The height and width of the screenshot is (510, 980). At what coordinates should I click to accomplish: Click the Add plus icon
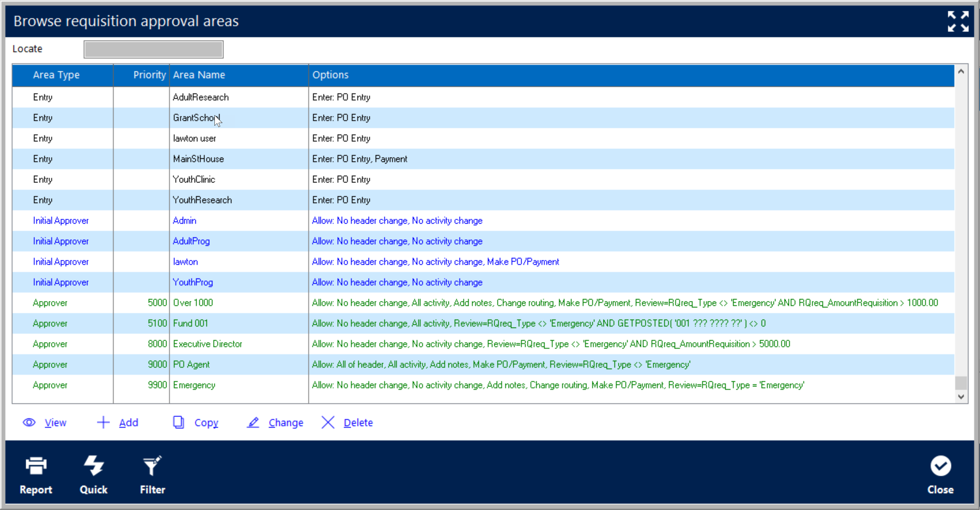103,422
